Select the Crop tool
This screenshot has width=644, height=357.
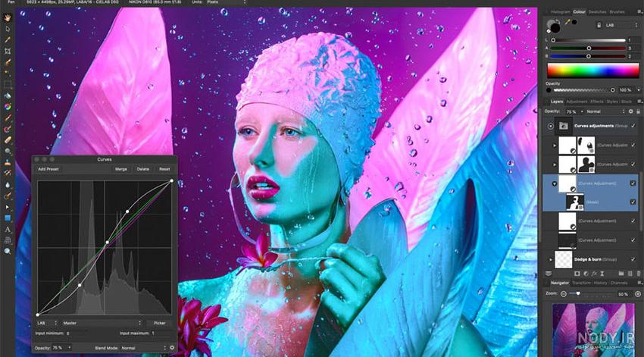(8, 51)
